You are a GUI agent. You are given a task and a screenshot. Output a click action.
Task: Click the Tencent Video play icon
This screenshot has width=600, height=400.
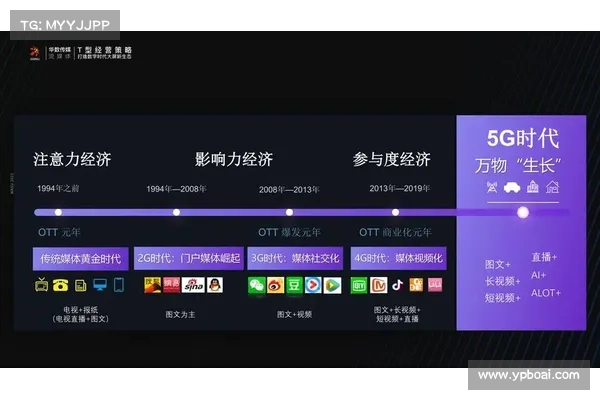click(x=332, y=286)
